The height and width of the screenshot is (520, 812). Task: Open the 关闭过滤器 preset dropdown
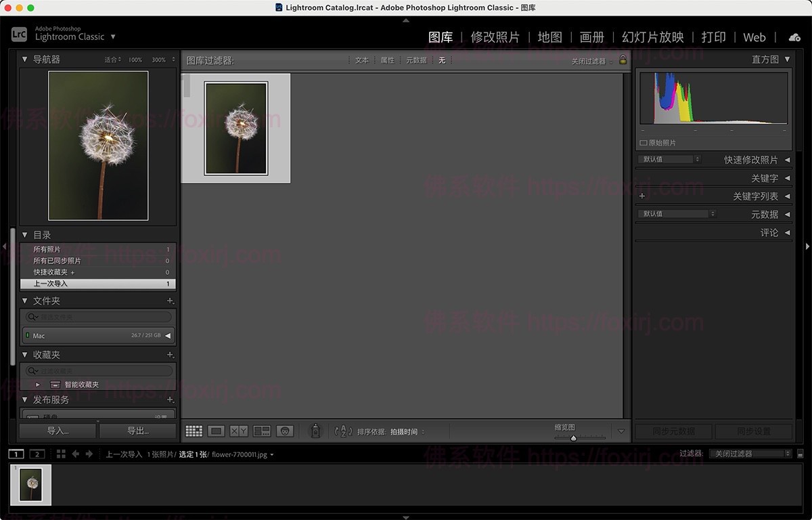click(748, 454)
